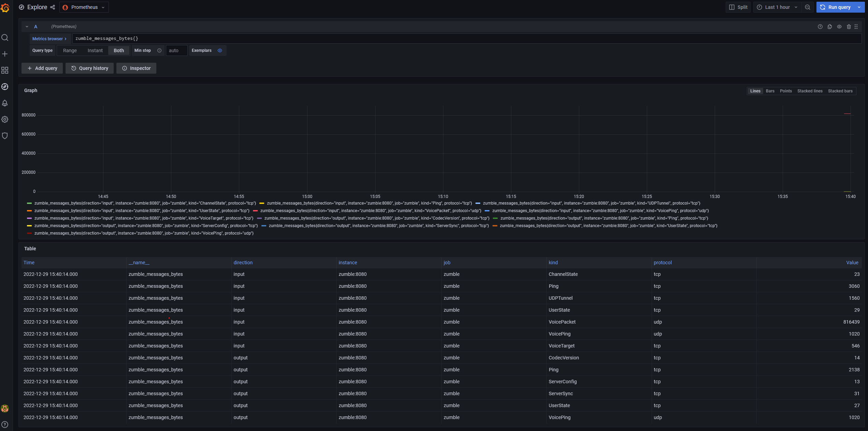Screen dimensions: 868x431
Task: Toggle the Exemplars eye switch
Action: (x=220, y=50)
